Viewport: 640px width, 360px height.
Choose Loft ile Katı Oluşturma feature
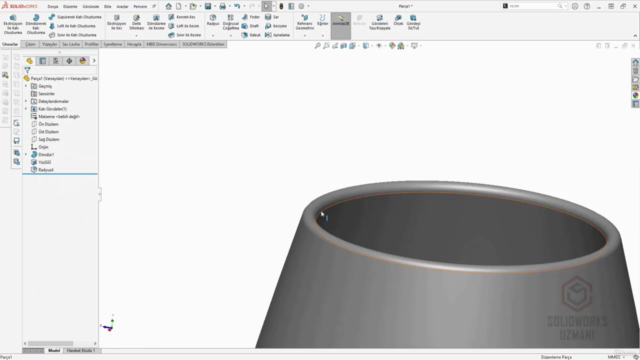pos(72,26)
